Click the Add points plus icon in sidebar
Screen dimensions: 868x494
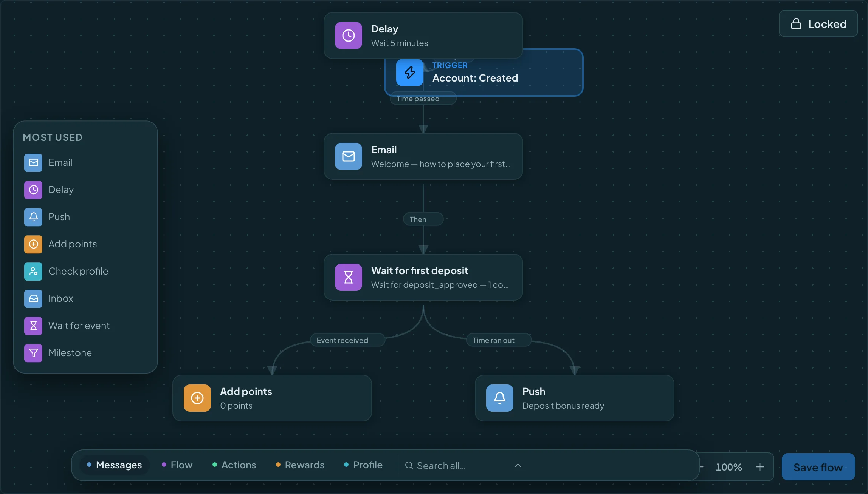pos(33,244)
